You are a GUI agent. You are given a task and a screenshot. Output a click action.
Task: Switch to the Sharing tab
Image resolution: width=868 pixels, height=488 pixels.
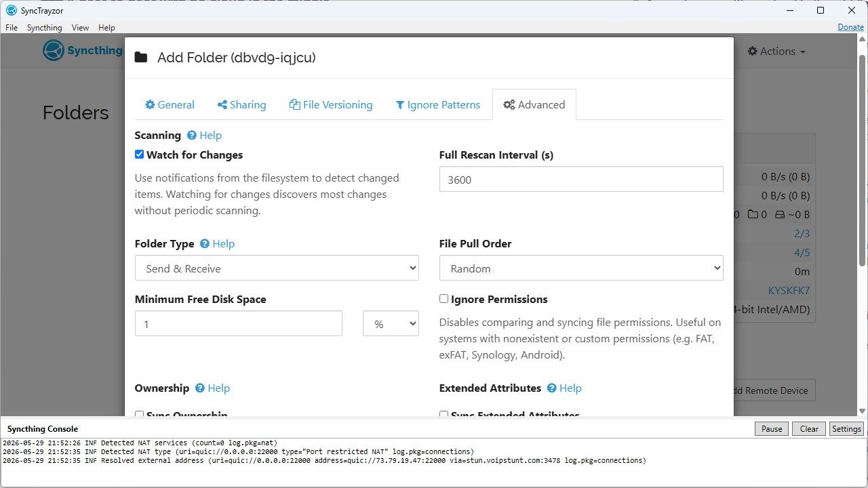pos(241,105)
